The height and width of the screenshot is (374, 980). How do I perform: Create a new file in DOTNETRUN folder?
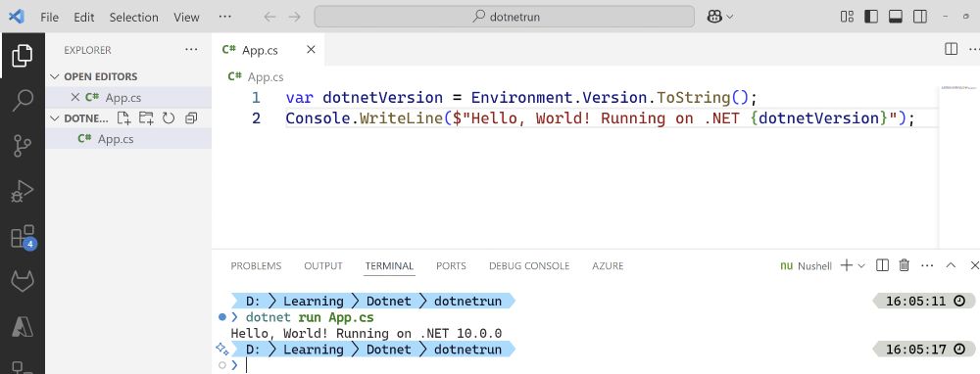tap(124, 118)
